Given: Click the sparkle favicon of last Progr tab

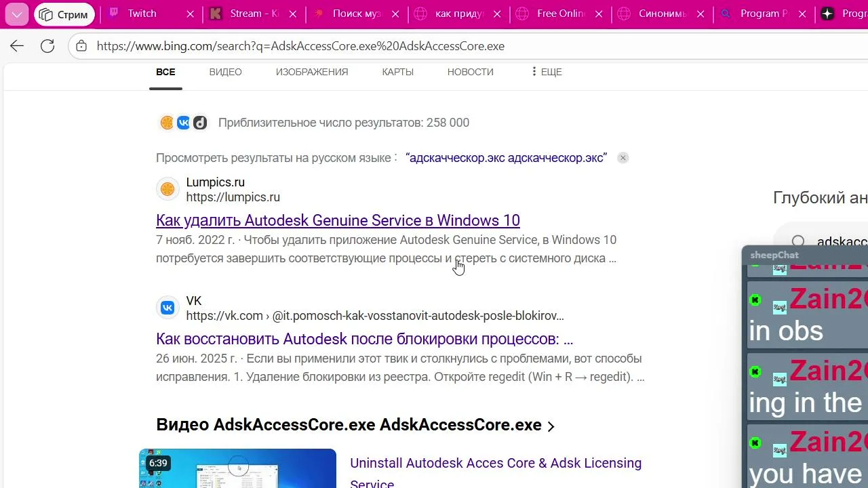Looking at the screenshot, I should coord(827,14).
